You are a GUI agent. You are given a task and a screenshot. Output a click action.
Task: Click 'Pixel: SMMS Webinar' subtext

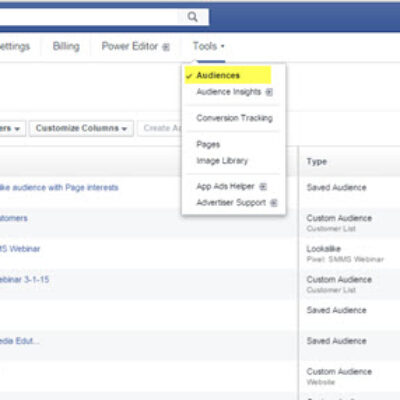tap(345, 259)
